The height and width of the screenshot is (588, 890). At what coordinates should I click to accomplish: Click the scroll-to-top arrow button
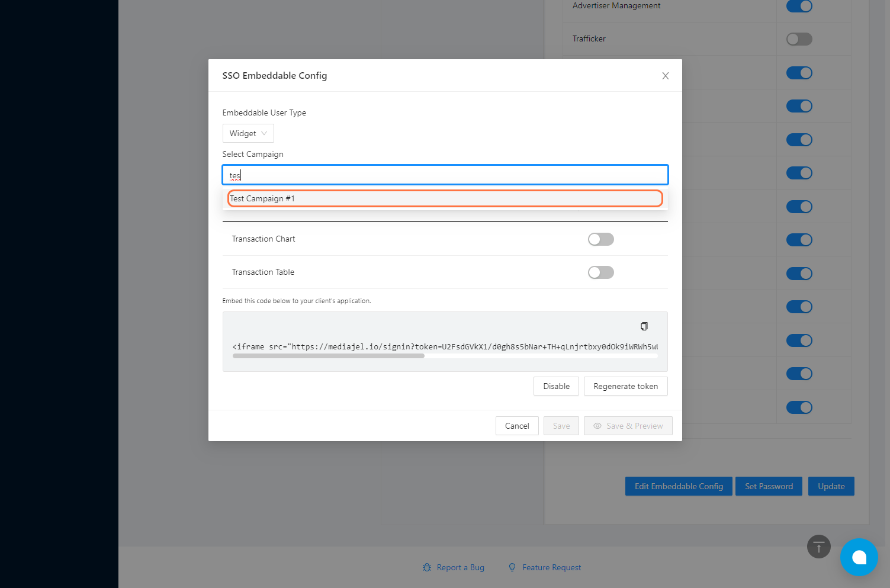[818, 547]
